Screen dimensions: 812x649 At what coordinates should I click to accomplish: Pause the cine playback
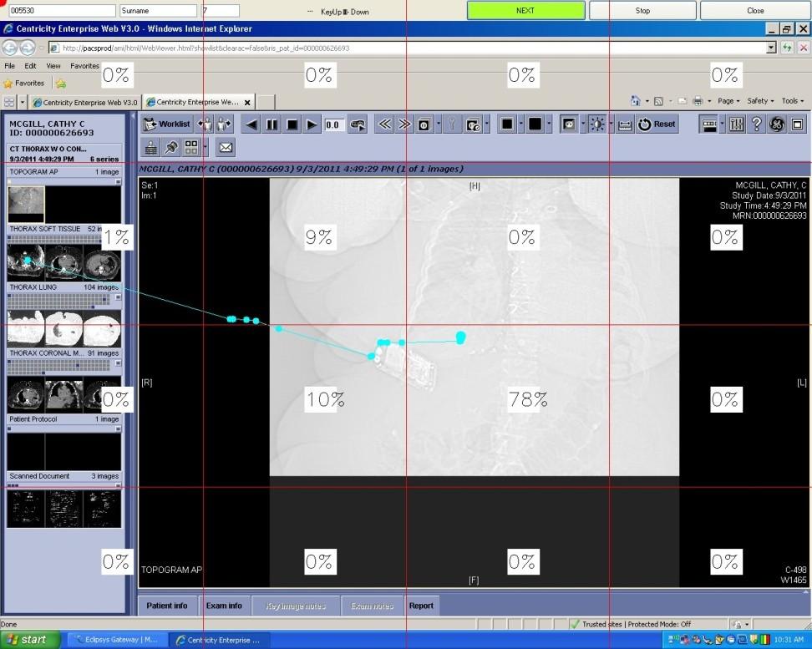(x=272, y=124)
